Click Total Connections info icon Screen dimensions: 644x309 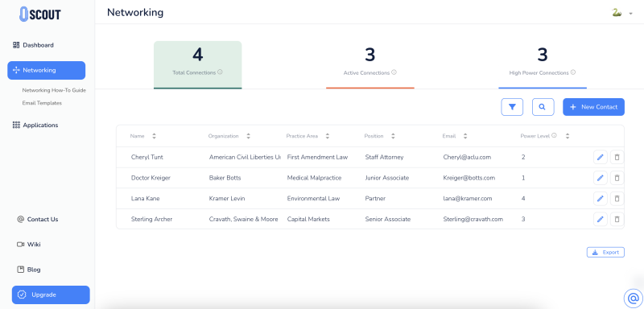(x=220, y=72)
